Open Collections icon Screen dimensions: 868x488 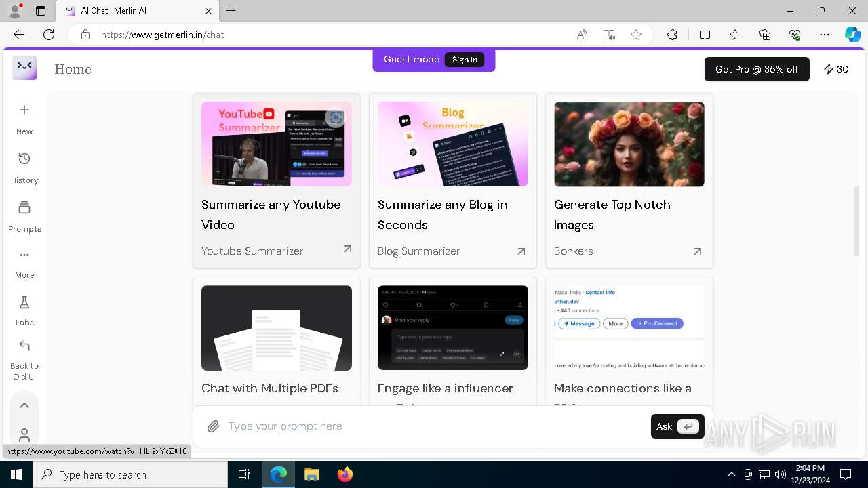coord(765,35)
